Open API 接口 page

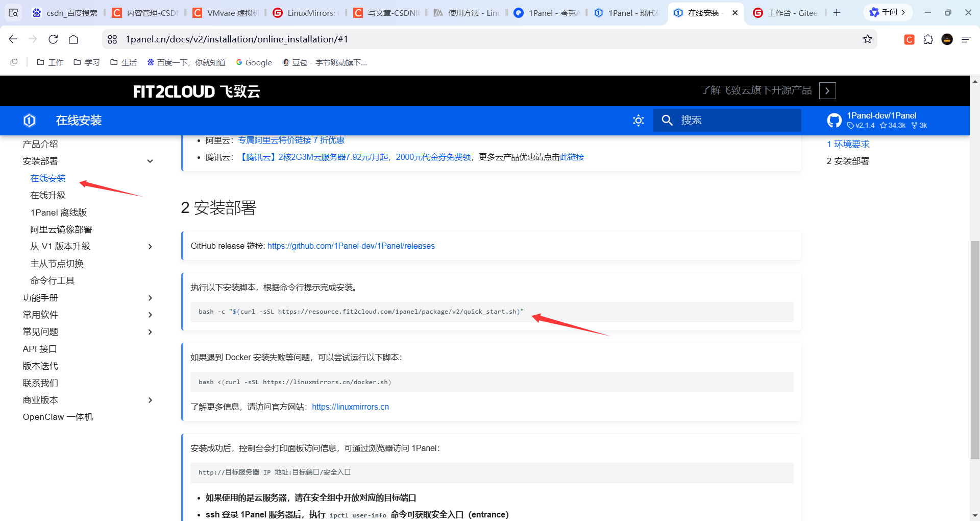point(40,349)
